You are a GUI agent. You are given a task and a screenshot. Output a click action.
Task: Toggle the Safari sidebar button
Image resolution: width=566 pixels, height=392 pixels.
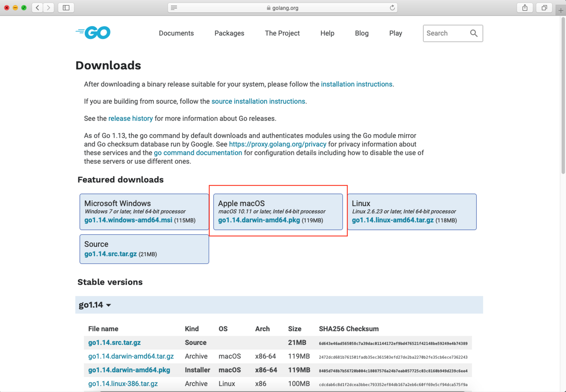[66, 8]
